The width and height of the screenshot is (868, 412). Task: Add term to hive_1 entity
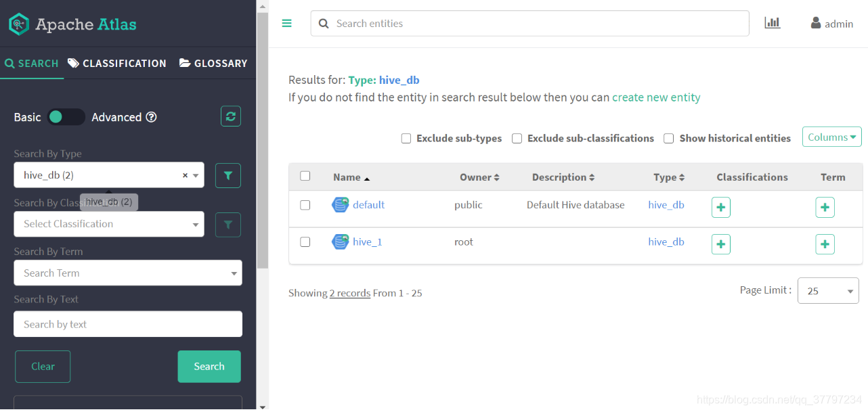[x=825, y=244]
